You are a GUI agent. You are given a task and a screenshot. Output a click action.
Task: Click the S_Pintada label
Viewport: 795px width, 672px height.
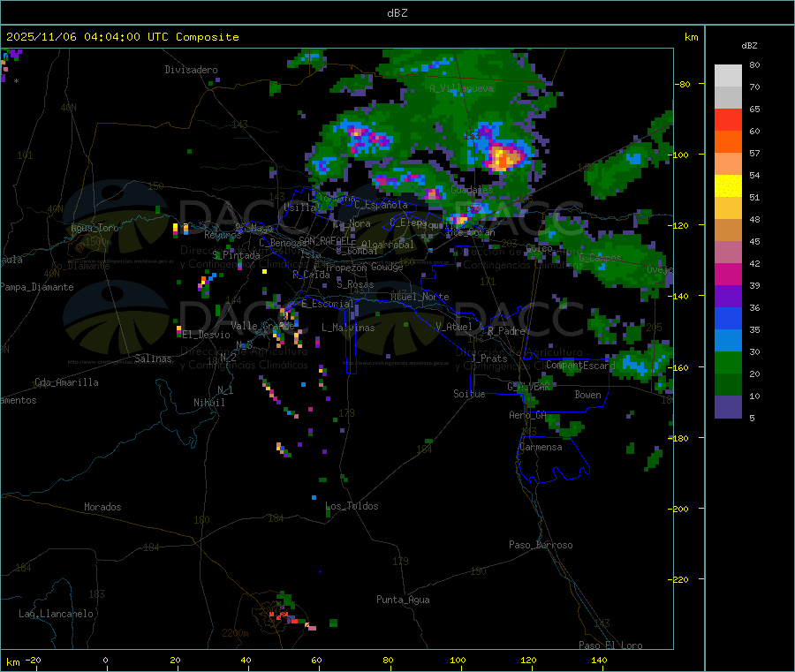point(236,255)
